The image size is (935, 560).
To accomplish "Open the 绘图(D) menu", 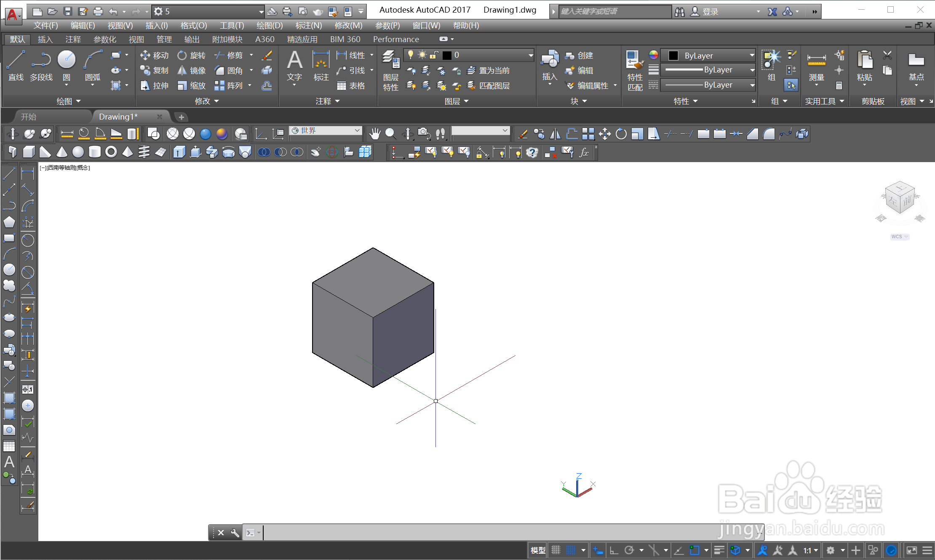I will tap(270, 26).
